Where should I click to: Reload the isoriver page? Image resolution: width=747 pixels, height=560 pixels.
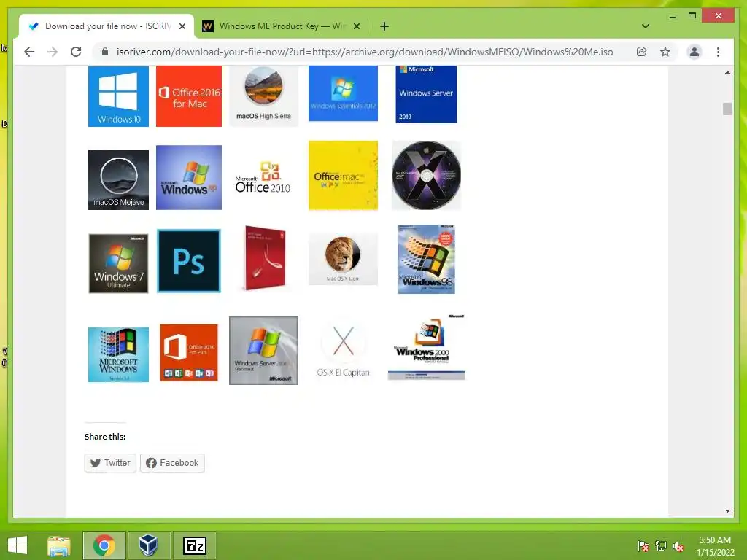76,52
